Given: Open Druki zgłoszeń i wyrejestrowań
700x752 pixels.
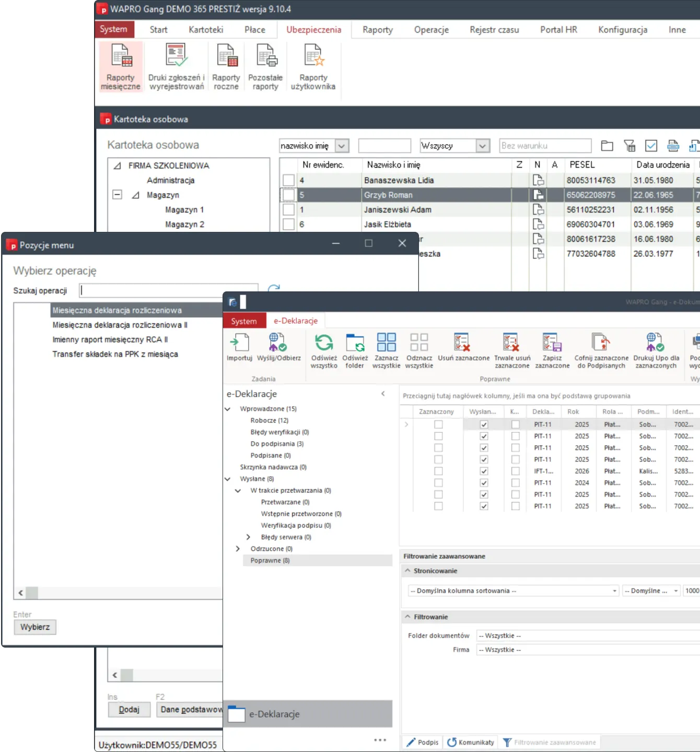Looking at the screenshot, I should [x=176, y=67].
